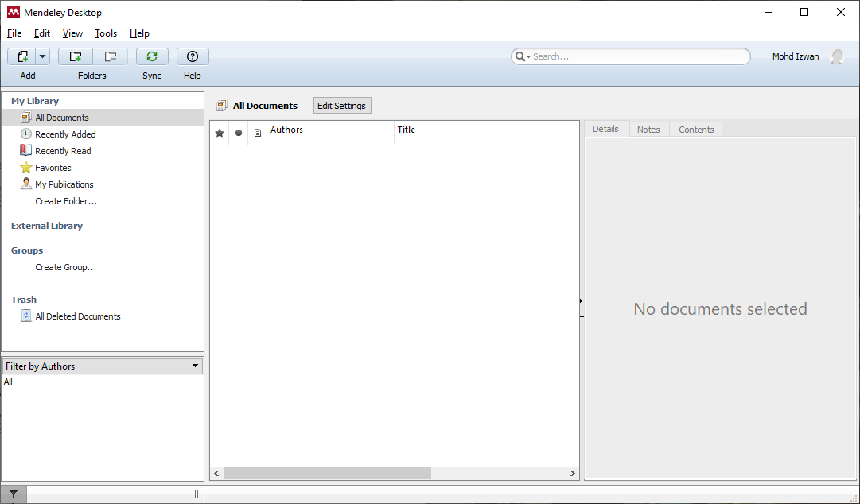The width and height of the screenshot is (860, 504).
Task: Sort by the read/unread dot column
Action: [239, 133]
